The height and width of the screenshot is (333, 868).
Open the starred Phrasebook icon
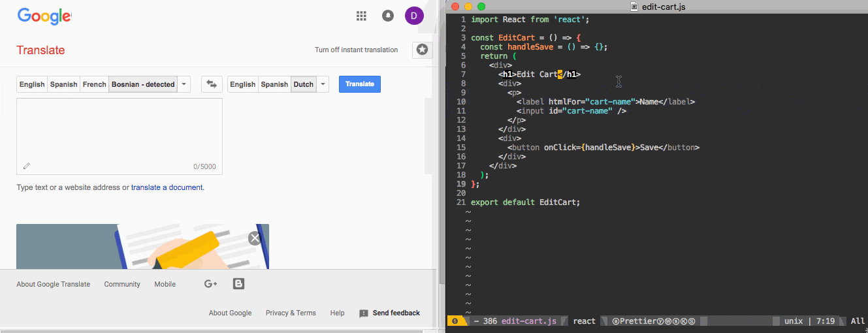click(423, 50)
